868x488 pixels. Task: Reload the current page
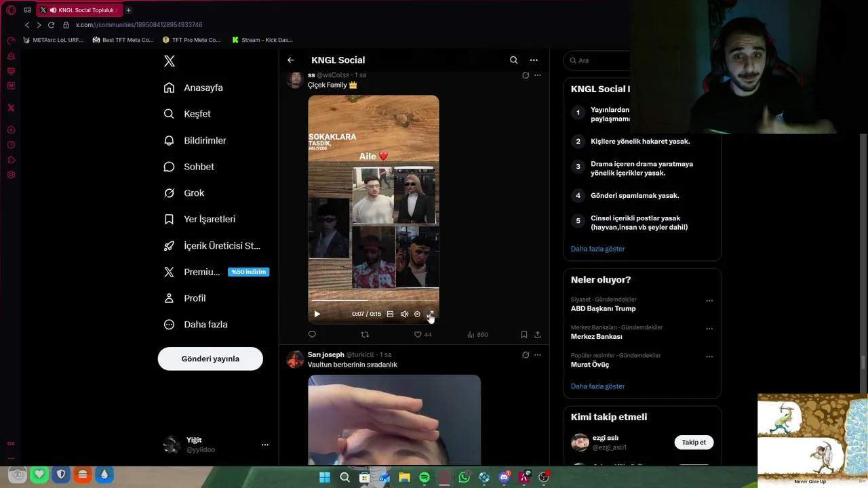(x=51, y=25)
